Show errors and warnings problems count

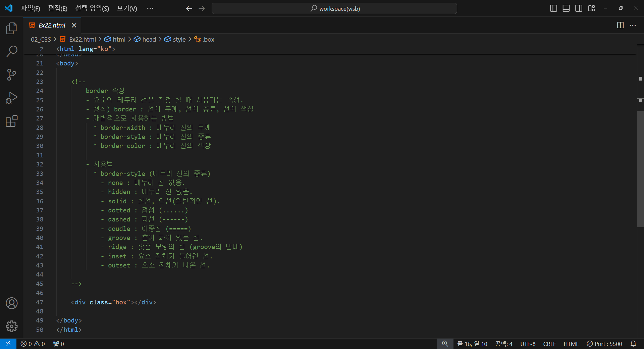coord(33,344)
